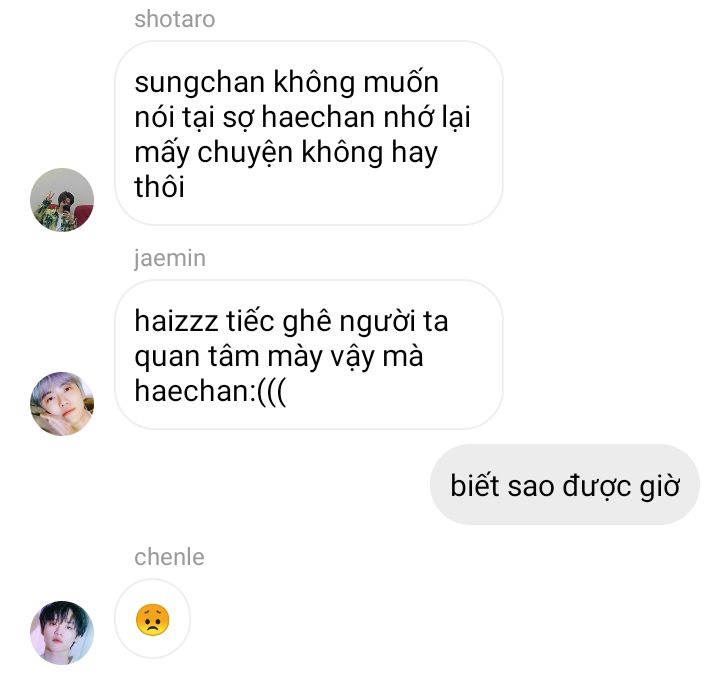Click the word "haizzz" in jaemin's bubble
The height and width of the screenshot is (687, 719).
tap(176, 321)
